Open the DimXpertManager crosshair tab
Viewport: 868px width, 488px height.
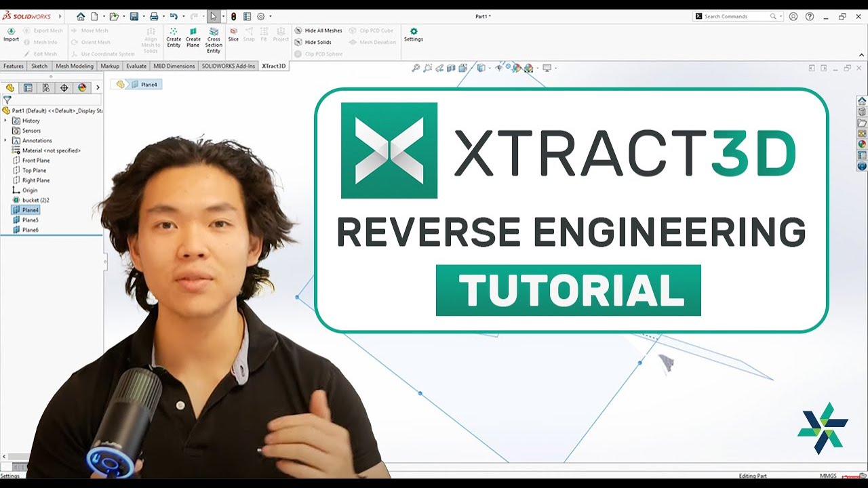pyautogui.click(x=64, y=87)
